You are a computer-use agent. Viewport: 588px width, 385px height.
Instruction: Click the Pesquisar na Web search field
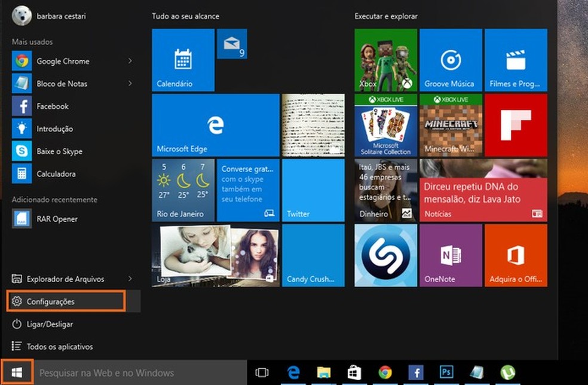click(x=108, y=372)
